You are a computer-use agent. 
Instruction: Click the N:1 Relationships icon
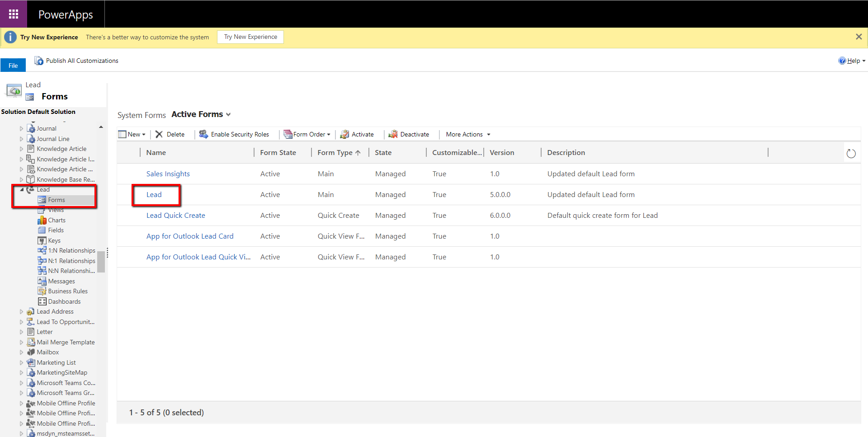[x=42, y=261]
